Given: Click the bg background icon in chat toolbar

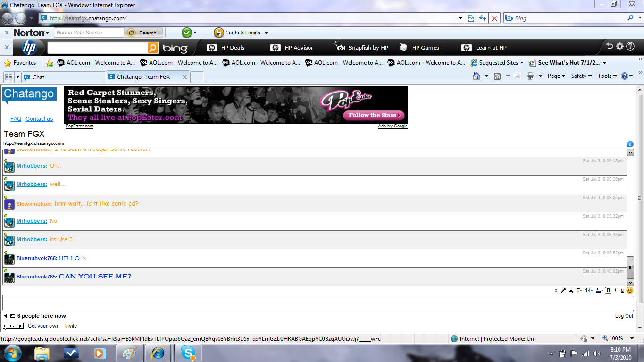Looking at the screenshot, I should [x=571, y=291].
